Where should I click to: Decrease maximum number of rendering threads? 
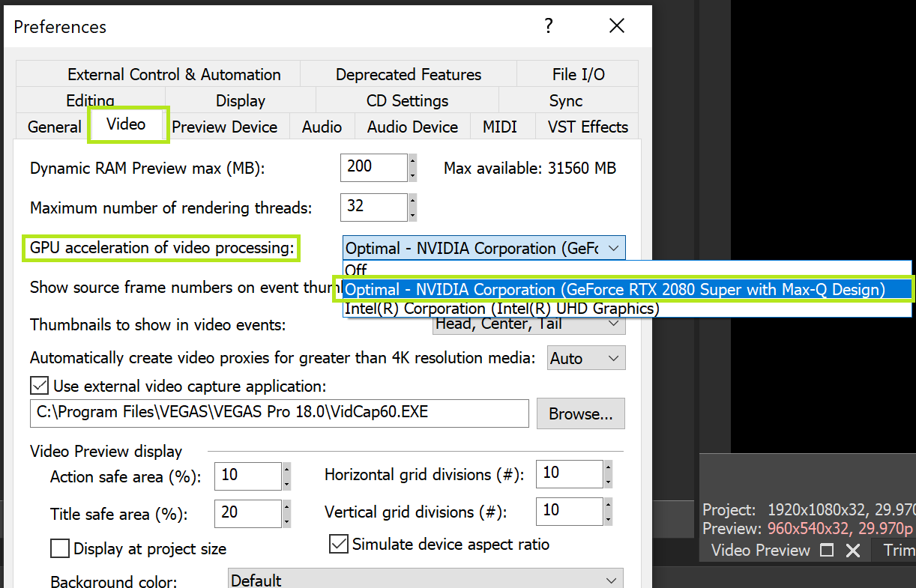click(412, 213)
